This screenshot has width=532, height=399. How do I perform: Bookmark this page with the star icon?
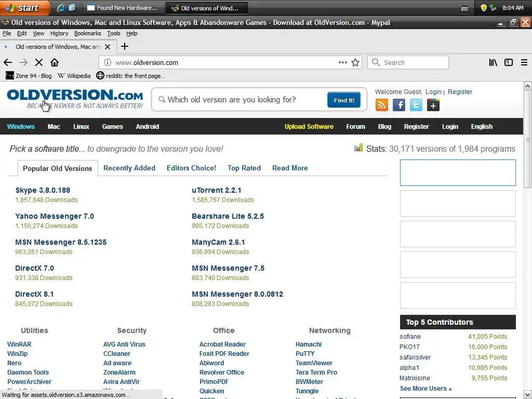tap(355, 62)
